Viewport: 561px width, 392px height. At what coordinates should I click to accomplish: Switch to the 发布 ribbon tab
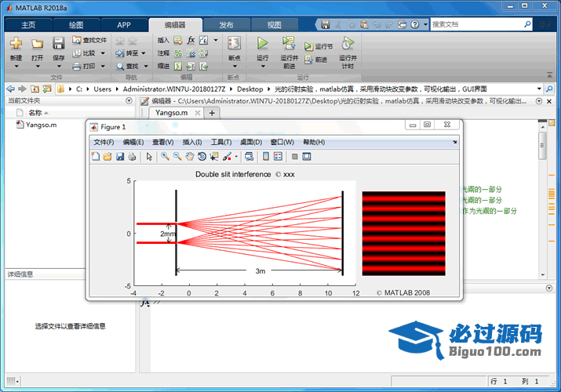226,25
